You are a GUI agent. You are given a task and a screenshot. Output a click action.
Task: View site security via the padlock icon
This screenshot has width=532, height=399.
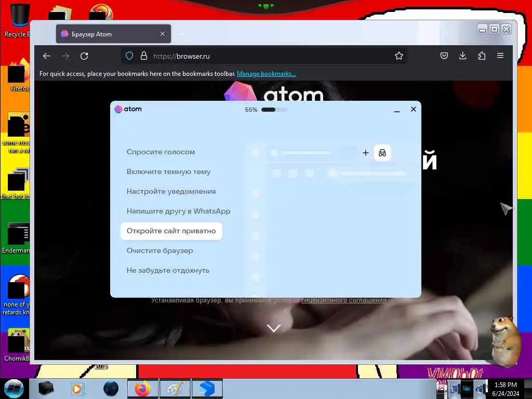tap(144, 56)
